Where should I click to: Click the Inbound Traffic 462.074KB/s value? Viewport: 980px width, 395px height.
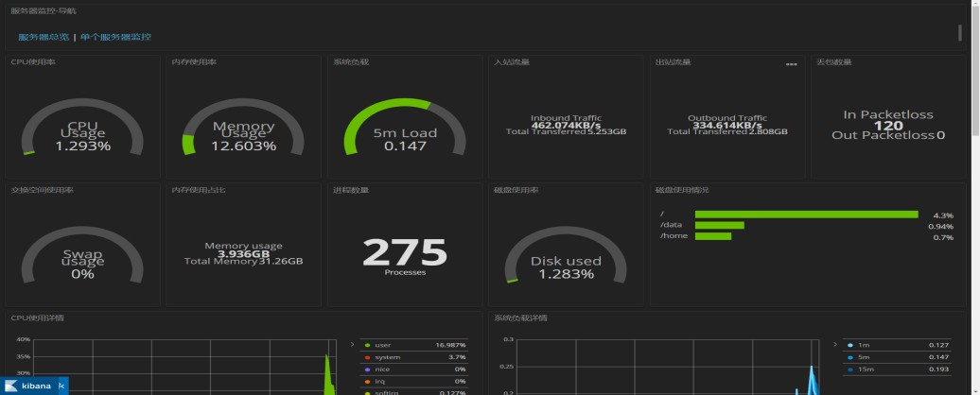[x=566, y=125]
